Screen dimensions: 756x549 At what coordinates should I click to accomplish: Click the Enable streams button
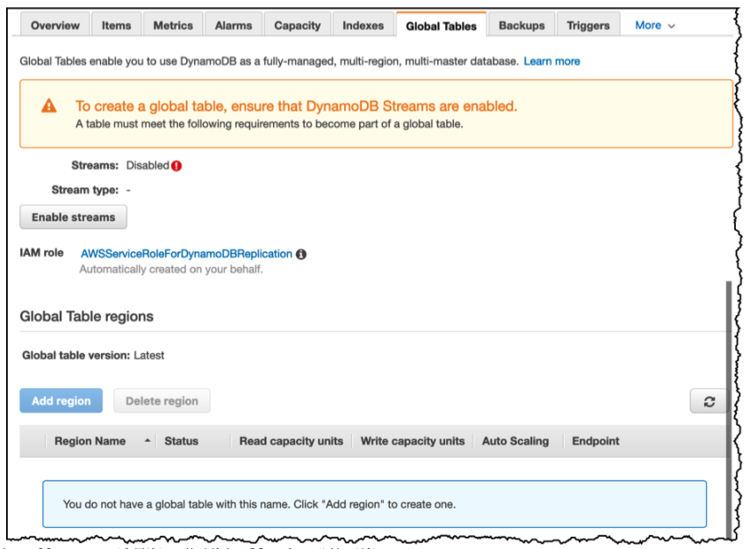coord(73,217)
